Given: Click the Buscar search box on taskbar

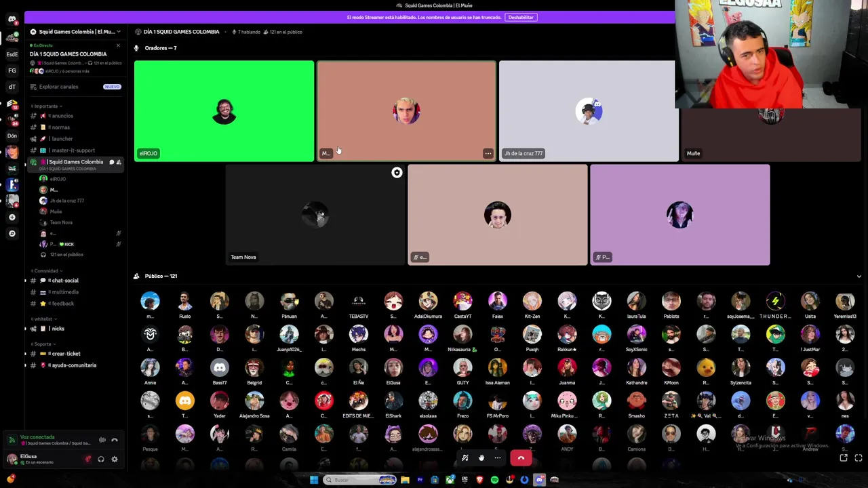Looking at the screenshot, I should 359,480.
